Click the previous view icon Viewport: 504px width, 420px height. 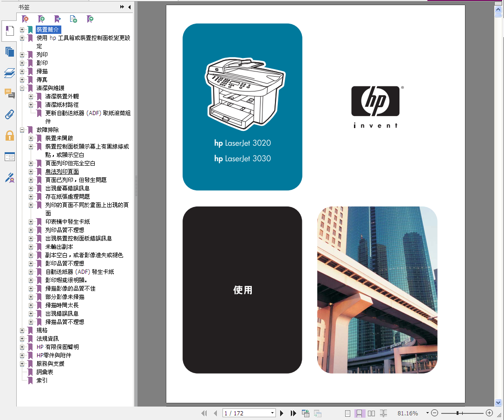[x=305, y=413]
